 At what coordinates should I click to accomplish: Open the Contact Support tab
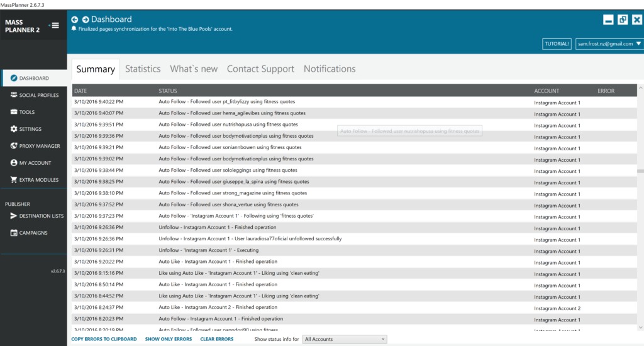(x=260, y=69)
